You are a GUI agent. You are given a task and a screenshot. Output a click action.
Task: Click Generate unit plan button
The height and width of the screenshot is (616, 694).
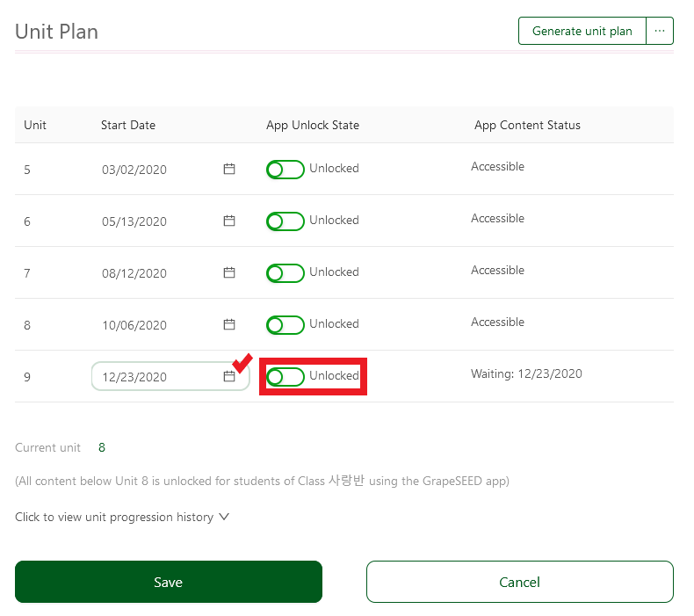(582, 31)
